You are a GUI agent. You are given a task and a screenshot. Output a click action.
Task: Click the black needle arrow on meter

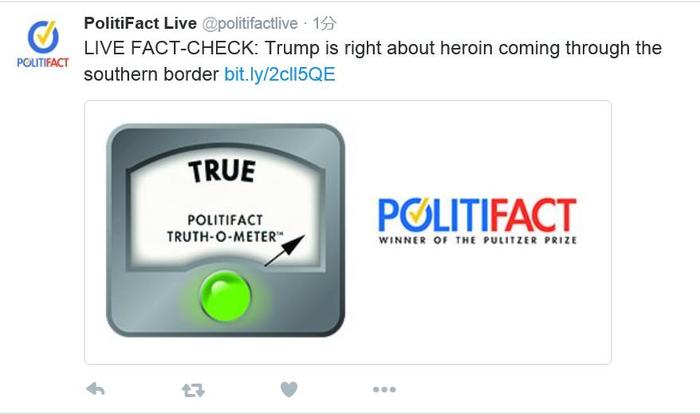click(x=285, y=250)
